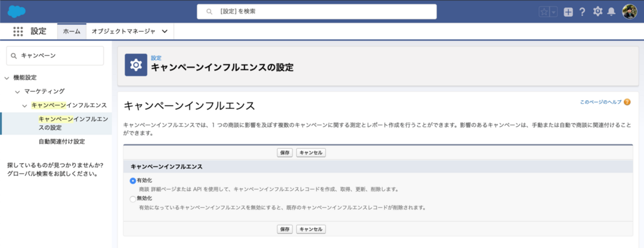Click the lower 保存 button
Image resolution: width=644 pixels, height=248 pixels.
[x=285, y=229]
